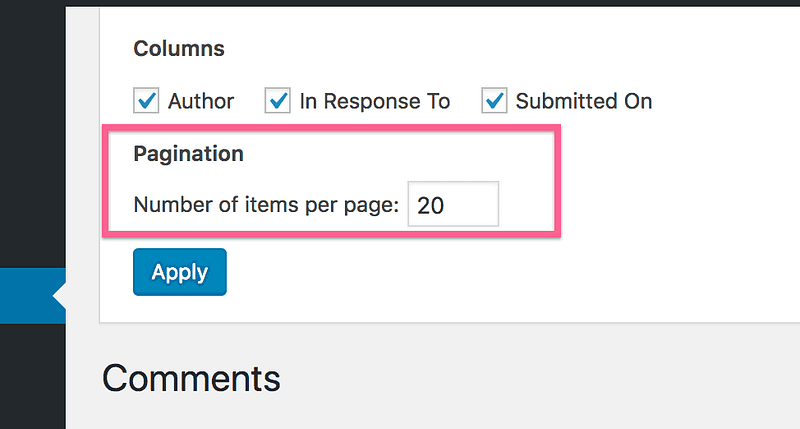Click the Pagination section heading
The height and width of the screenshot is (429, 800).
[x=188, y=155]
